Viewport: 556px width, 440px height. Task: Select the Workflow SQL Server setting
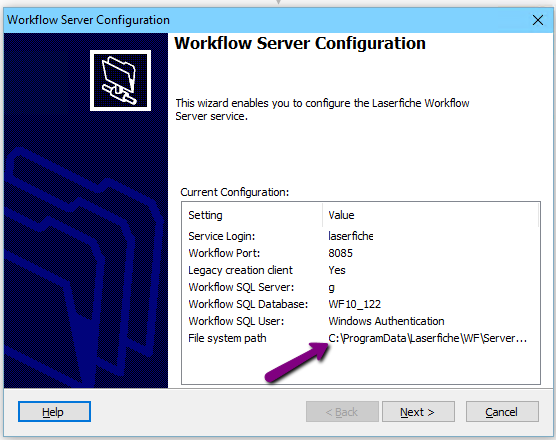241,287
